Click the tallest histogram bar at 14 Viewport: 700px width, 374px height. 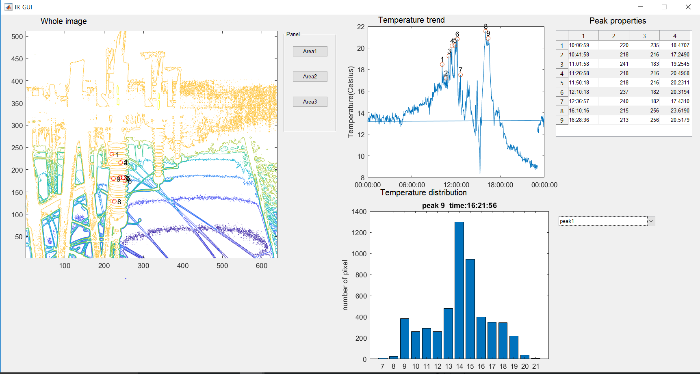pos(459,290)
